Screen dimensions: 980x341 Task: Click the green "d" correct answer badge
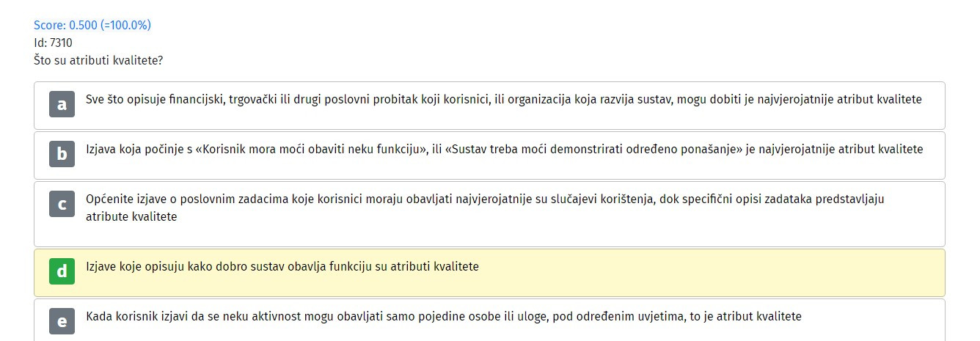[62, 271]
